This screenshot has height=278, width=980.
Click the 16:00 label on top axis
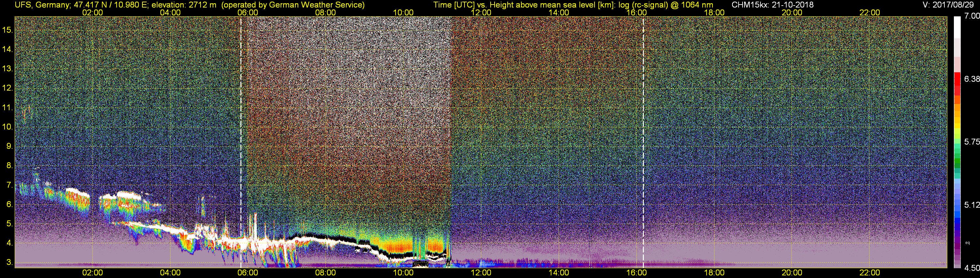[636, 12]
